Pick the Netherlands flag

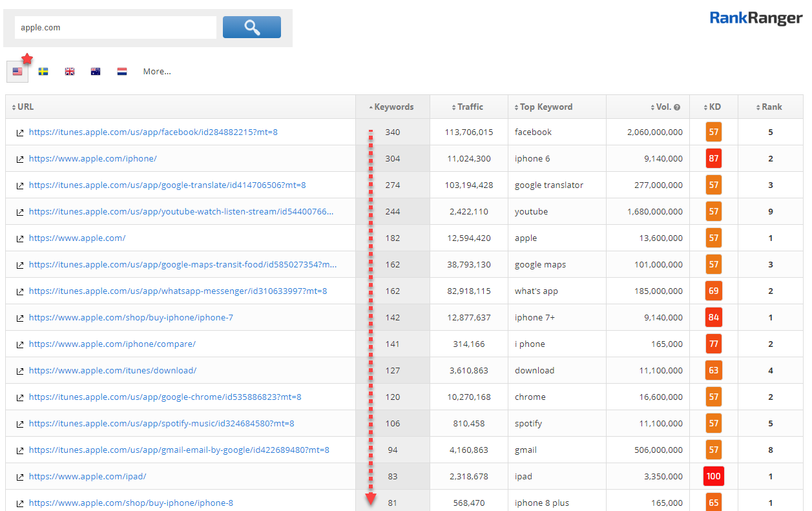click(122, 72)
